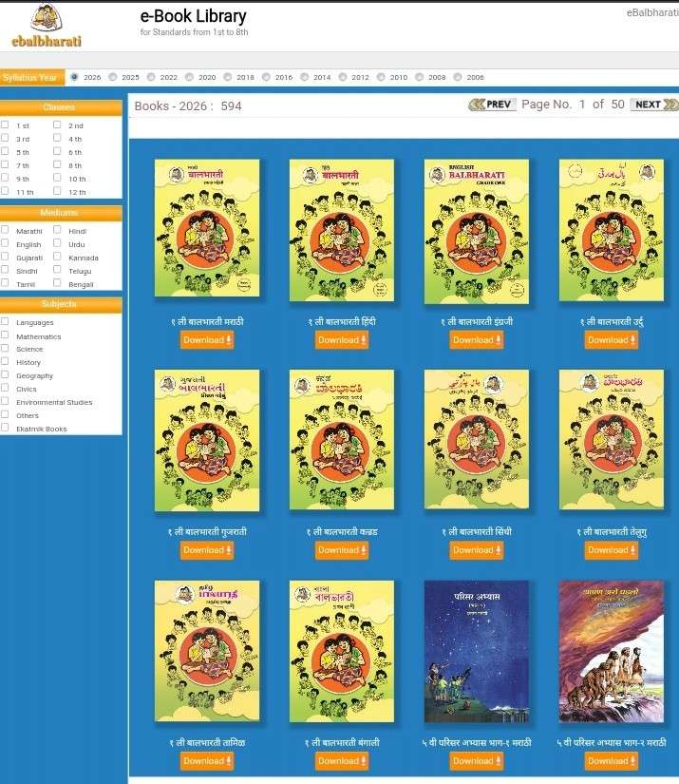Select syllabus year 2026
Image resolution: width=679 pixels, height=784 pixels.
pos(74,77)
